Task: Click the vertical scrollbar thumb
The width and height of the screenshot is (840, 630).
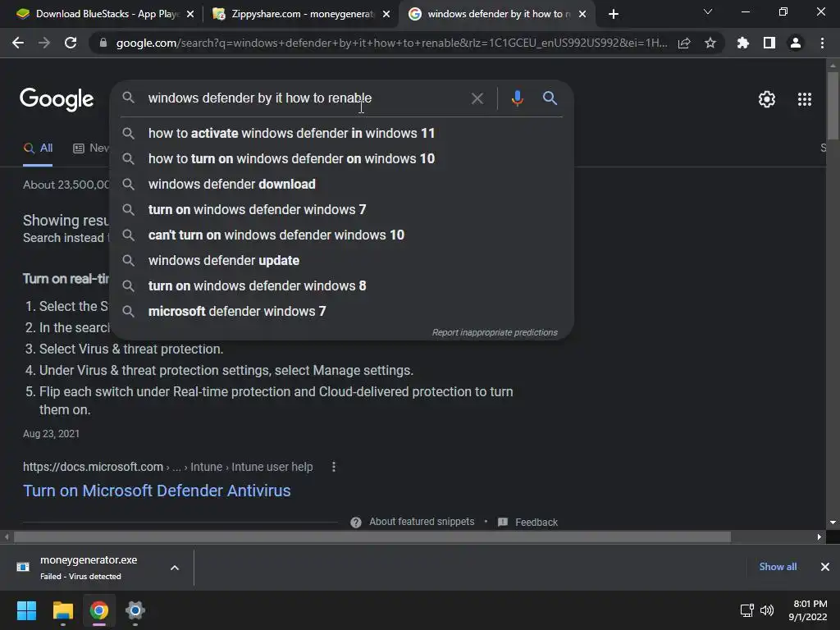Action: pos(833,106)
